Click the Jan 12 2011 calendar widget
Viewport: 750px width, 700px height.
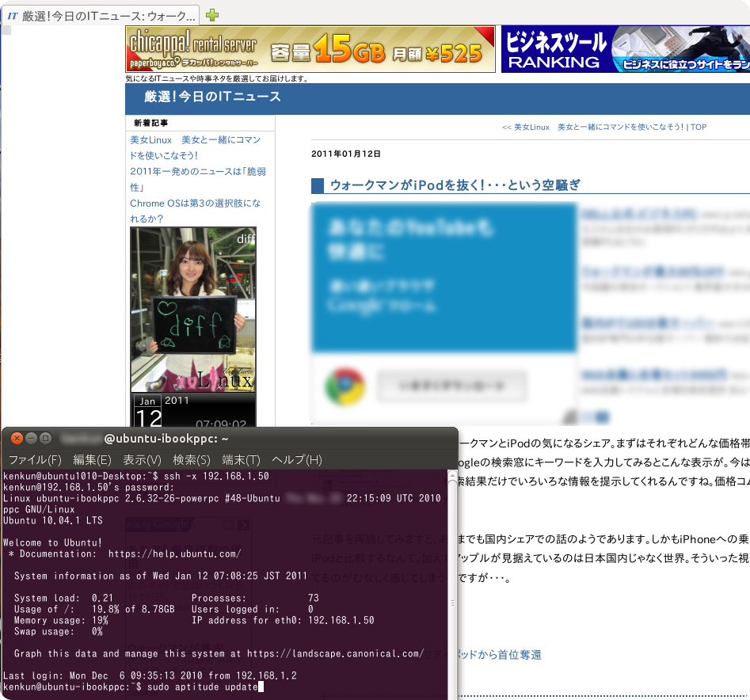point(193,409)
